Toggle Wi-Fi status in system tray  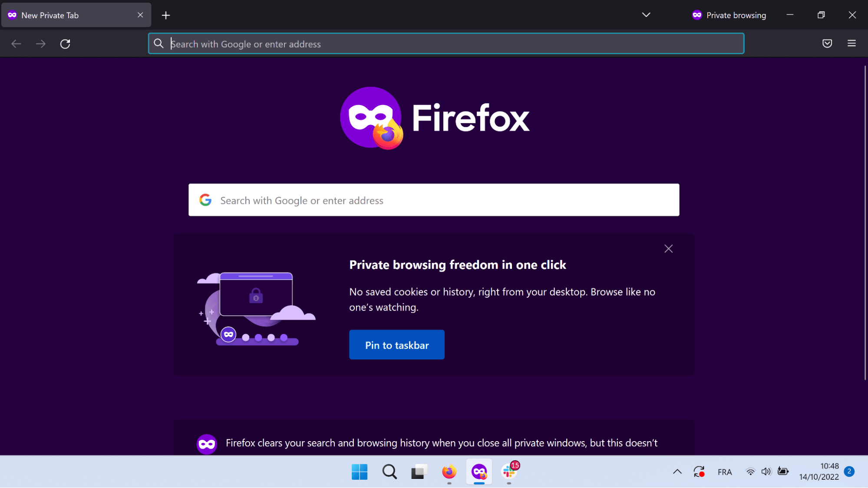coord(751,472)
